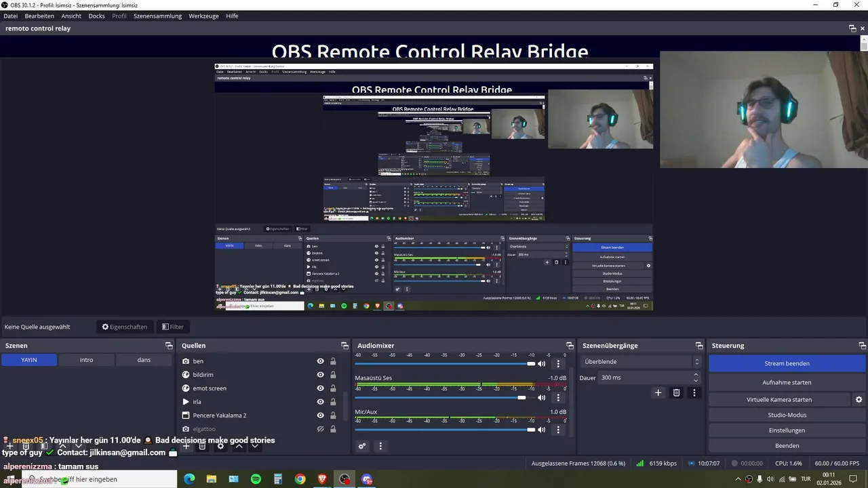Screen dimensions: 868x488
Task: Switch to the intro scene
Action: (86, 360)
